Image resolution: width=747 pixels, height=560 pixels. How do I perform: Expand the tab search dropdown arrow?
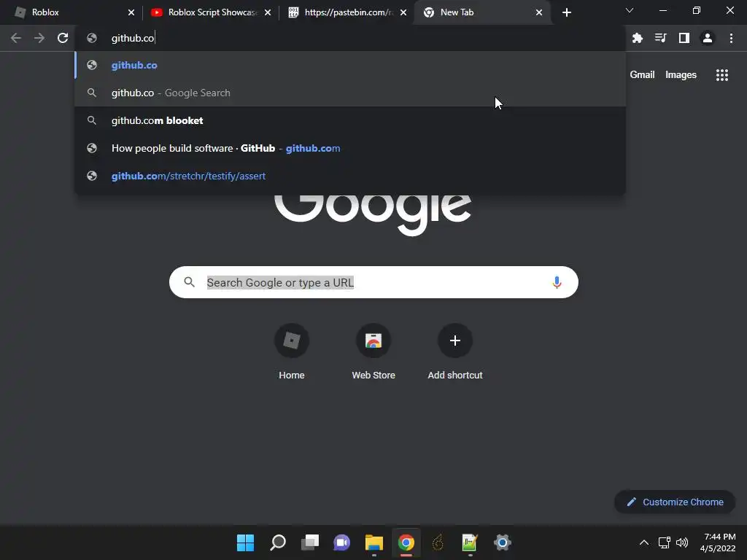630,10
